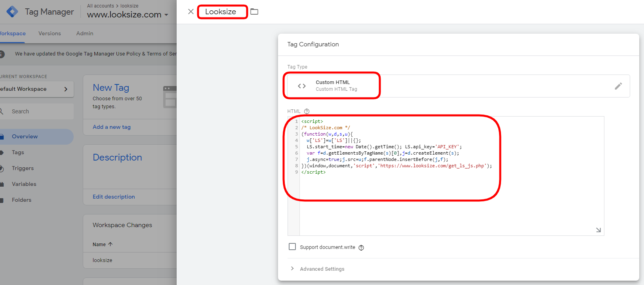644x285 pixels.
Task: Click the Variables sidebar icon
Action: pos(2,184)
